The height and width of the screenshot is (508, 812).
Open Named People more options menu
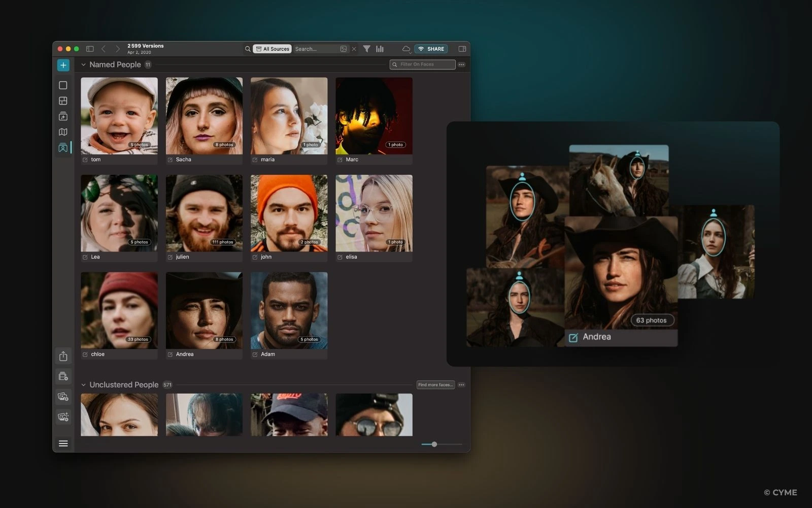click(461, 65)
